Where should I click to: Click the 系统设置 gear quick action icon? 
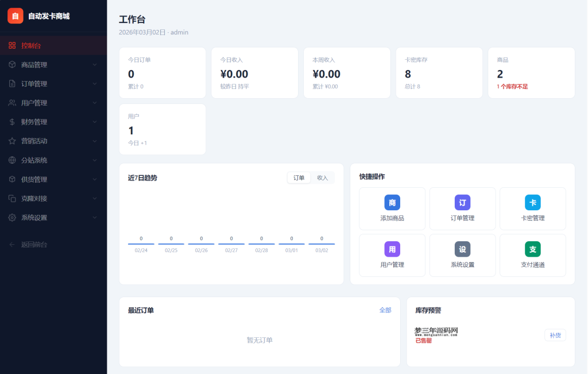(x=462, y=249)
